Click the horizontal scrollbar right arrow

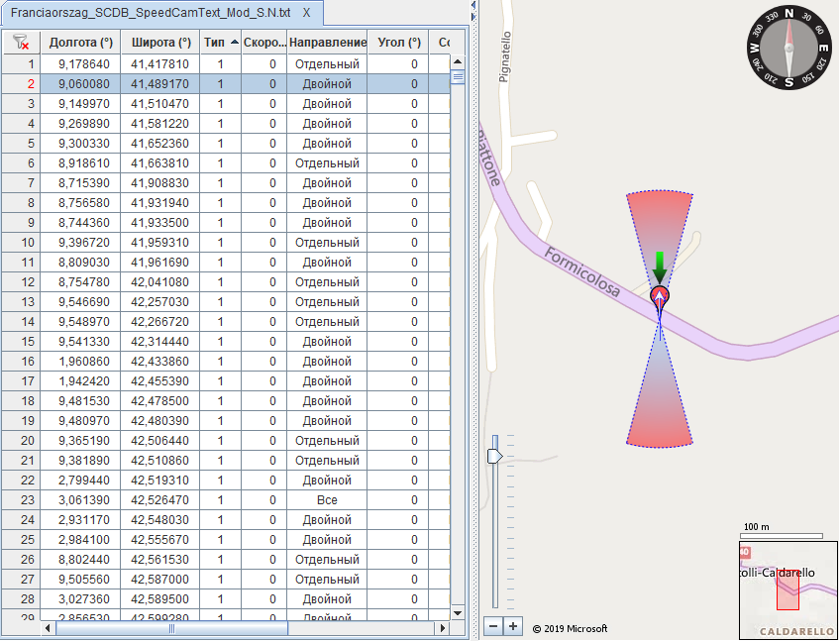tap(443, 628)
